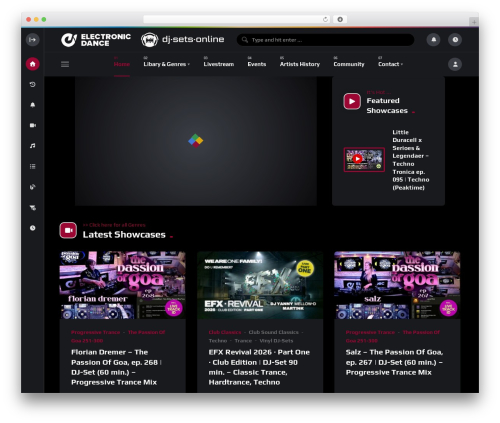Open the Artists History menu item

300,64
